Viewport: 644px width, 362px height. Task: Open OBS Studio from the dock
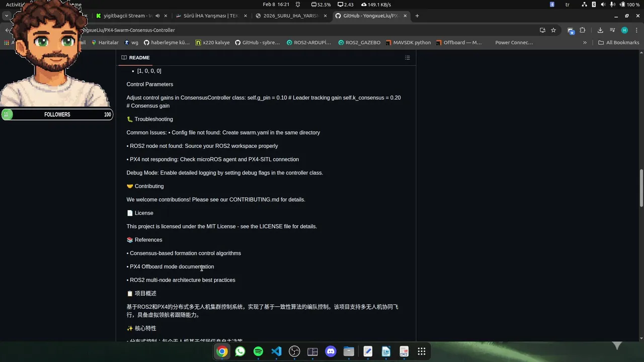pos(294,351)
